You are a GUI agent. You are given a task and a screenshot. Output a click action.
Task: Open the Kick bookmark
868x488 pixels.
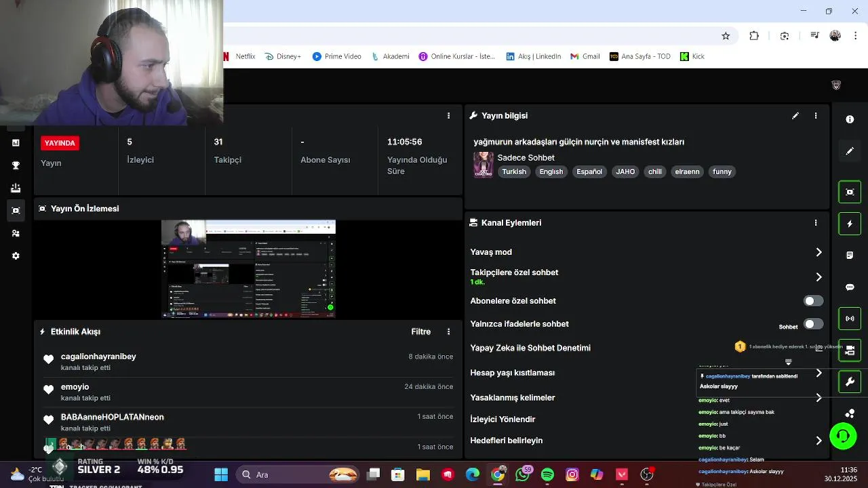(692, 56)
